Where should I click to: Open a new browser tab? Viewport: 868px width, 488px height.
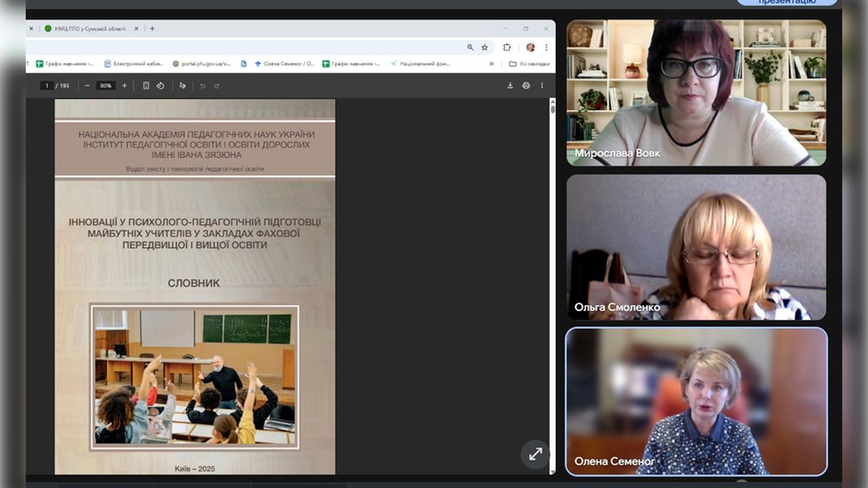[152, 28]
